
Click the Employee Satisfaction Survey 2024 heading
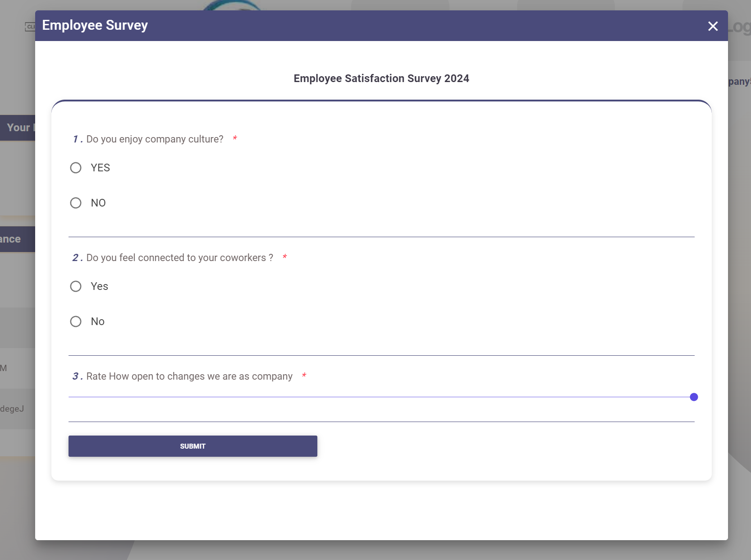[381, 78]
